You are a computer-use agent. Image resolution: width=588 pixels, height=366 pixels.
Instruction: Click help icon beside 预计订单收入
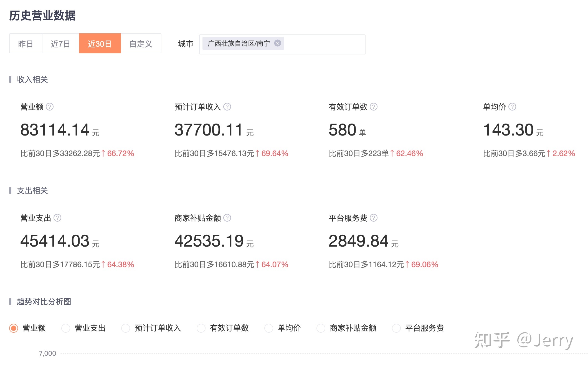(227, 107)
